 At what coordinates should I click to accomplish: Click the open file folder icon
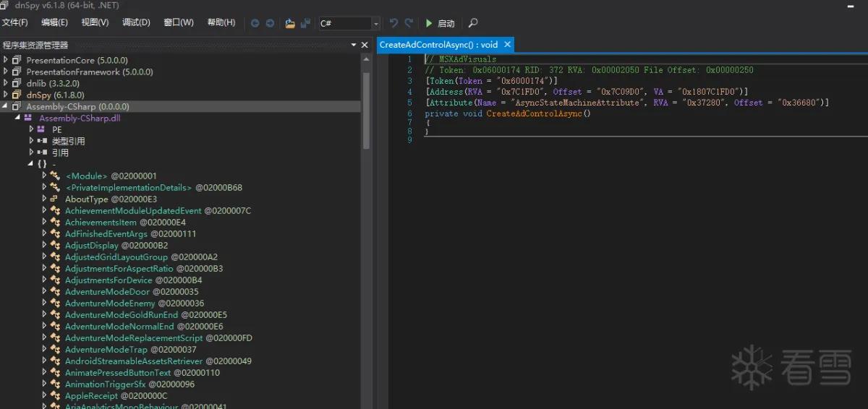click(290, 23)
